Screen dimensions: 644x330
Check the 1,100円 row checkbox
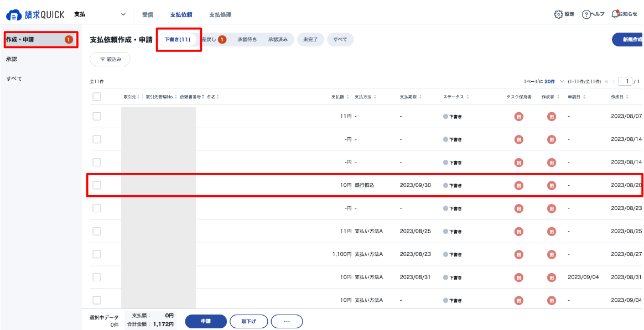pos(97,254)
